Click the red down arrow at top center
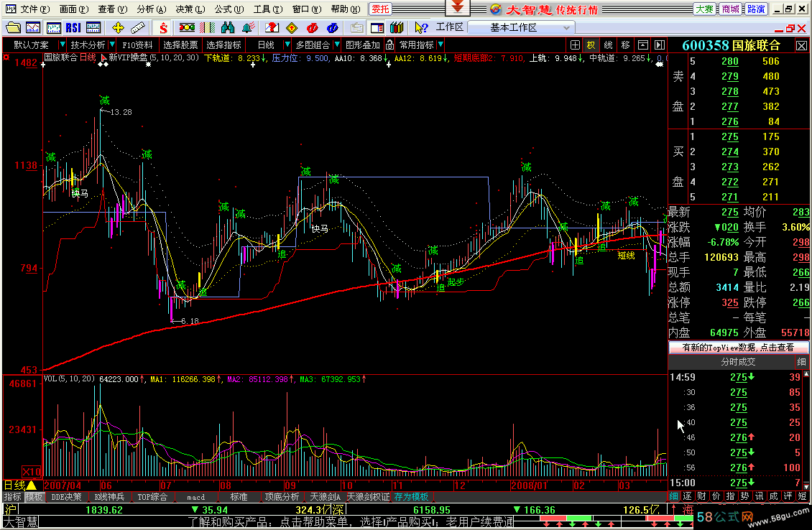 (x=458, y=7)
